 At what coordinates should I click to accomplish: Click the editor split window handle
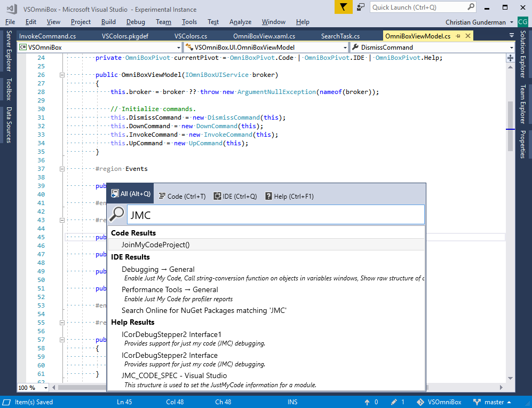pos(510,58)
